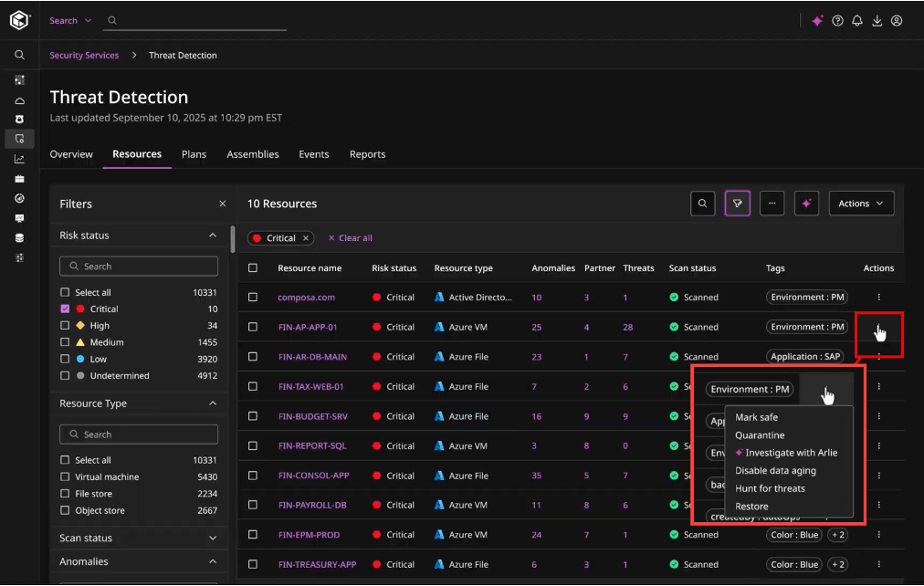The height and width of the screenshot is (586, 924).
Task: Open the user profile icon
Action: pos(897,20)
